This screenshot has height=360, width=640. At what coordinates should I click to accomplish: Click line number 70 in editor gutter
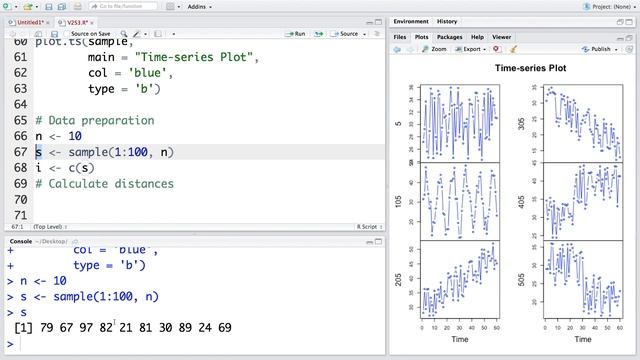click(x=20, y=200)
